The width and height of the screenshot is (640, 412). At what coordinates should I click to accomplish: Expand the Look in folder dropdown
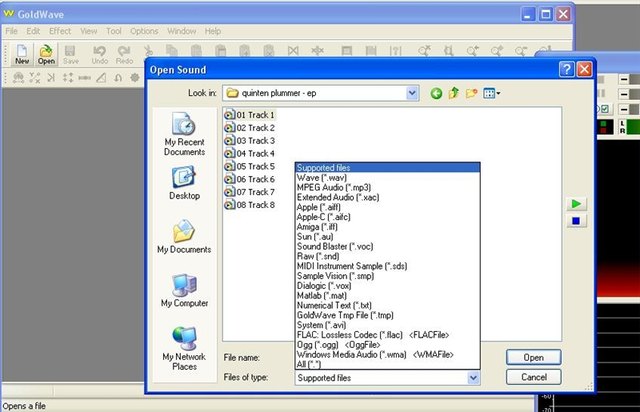(x=412, y=93)
